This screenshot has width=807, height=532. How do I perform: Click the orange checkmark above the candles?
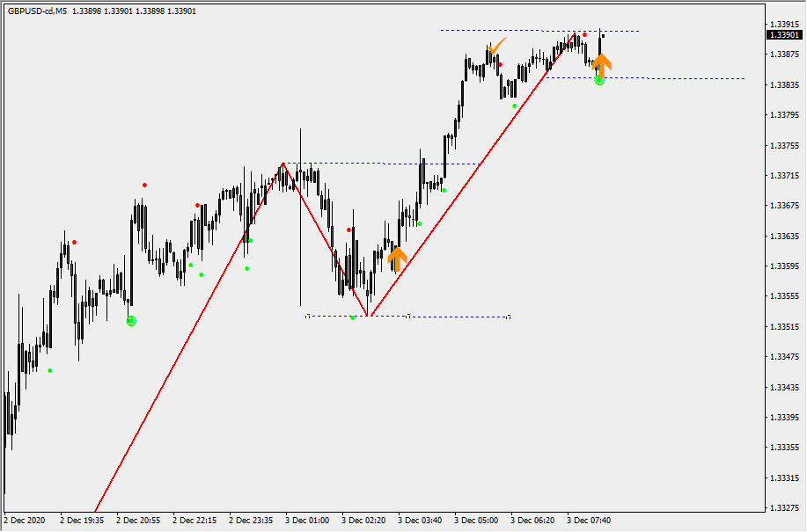498,44
